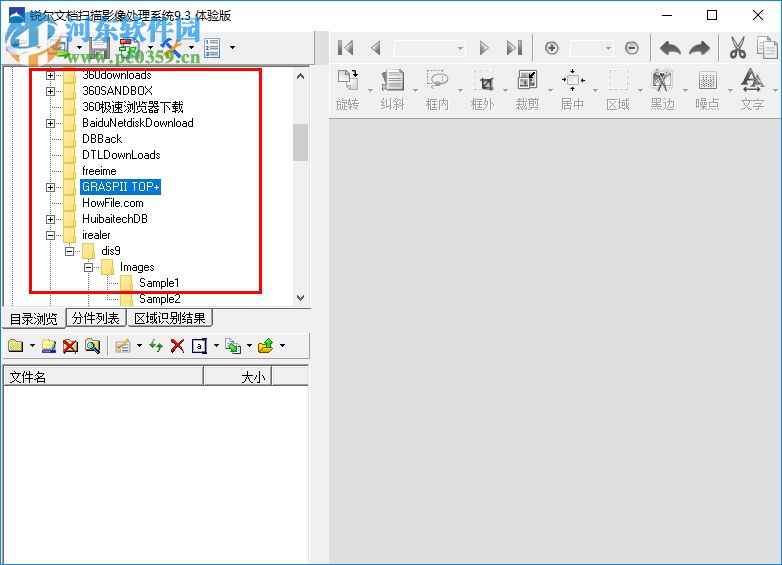This screenshot has height=565, width=782.
Task: Jump to the last page
Action: pyautogui.click(x=514, y=48)
